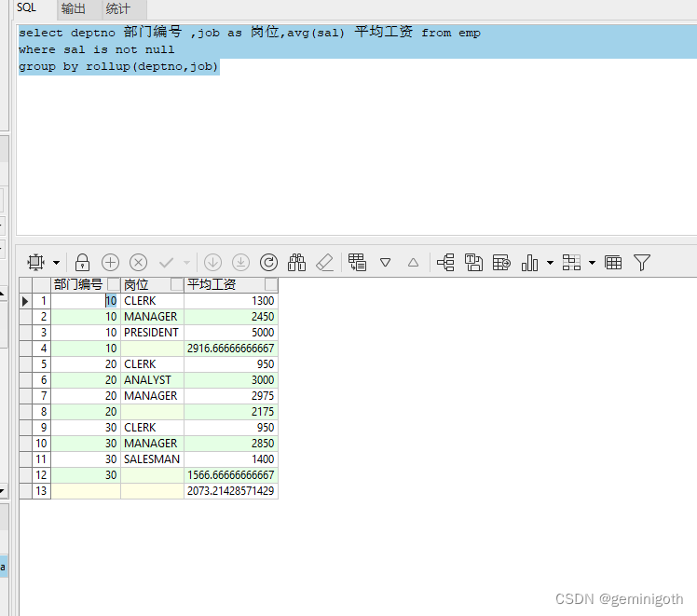This screenshot has width=697, height=616.
Task: Click the delete record X icon
Action: coord(138,262)
